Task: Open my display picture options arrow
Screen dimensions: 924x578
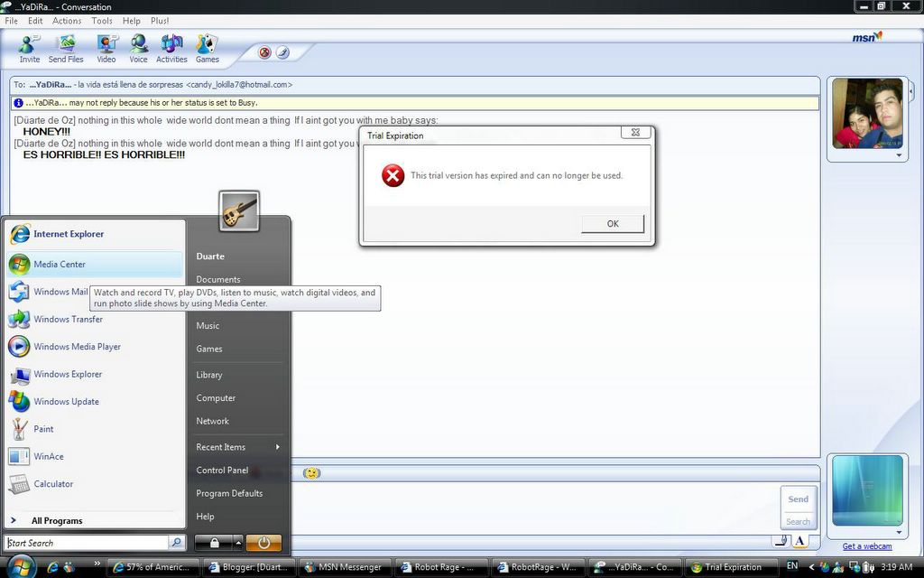Action: pos(900,532)
